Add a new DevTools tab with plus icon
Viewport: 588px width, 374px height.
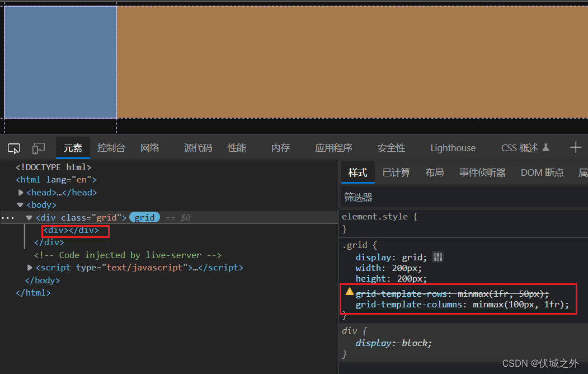click(576, 147)
